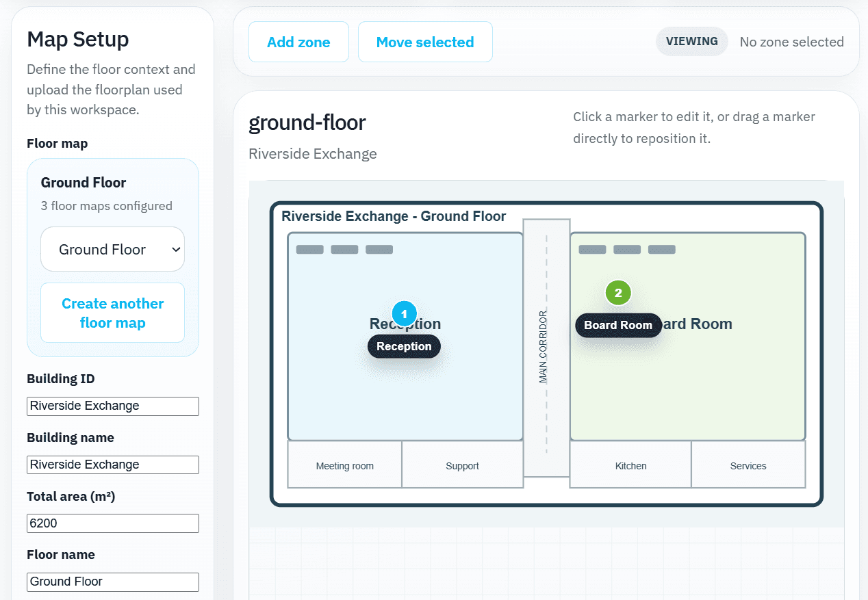This screenshot has width=868, height=600.
Task: Click the dark Board Room marker label
Action: point(618,325)
